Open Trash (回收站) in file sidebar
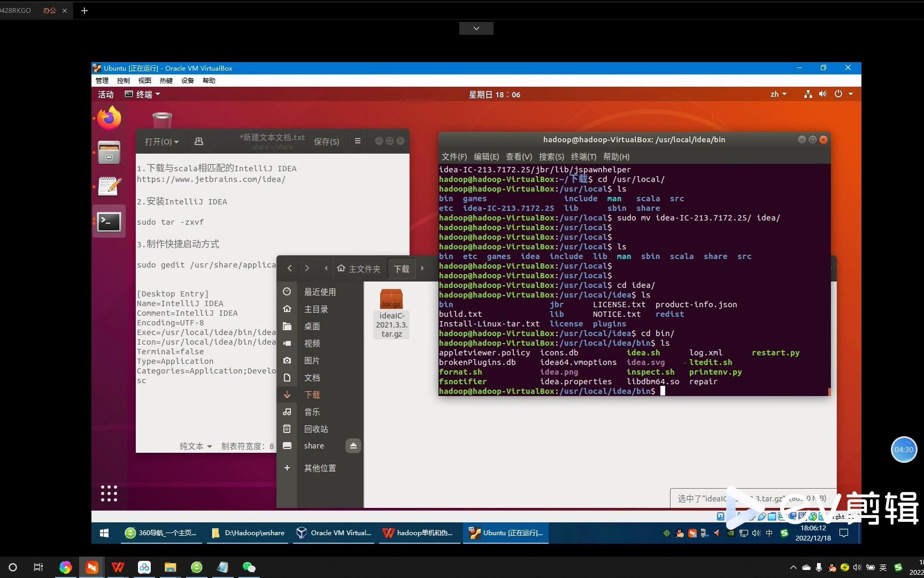 point(320,429)
